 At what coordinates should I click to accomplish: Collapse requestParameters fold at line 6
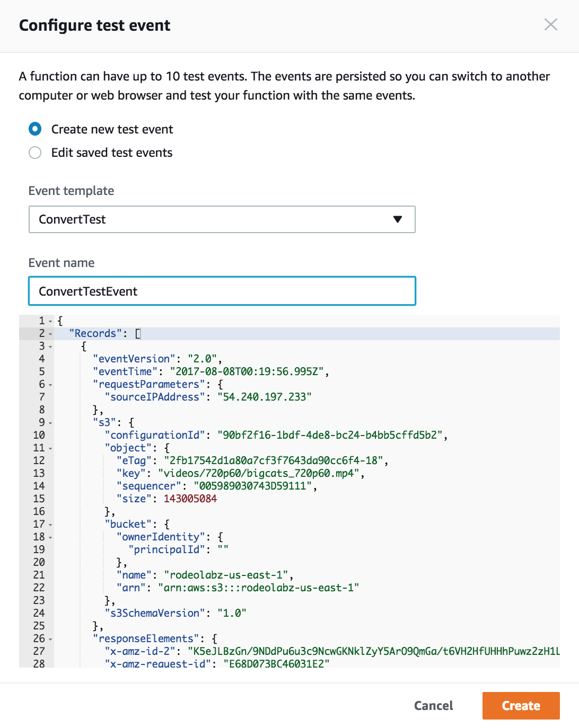[51, 385]
